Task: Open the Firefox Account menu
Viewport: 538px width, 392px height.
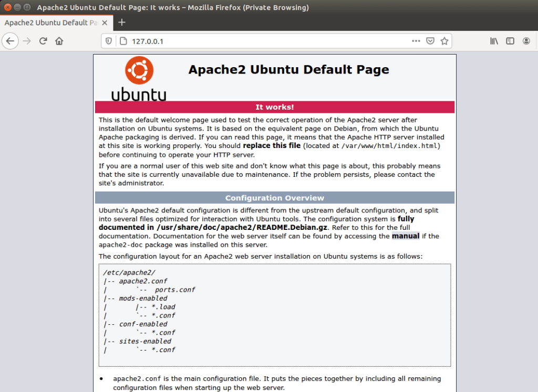Action: click(526, 41)
